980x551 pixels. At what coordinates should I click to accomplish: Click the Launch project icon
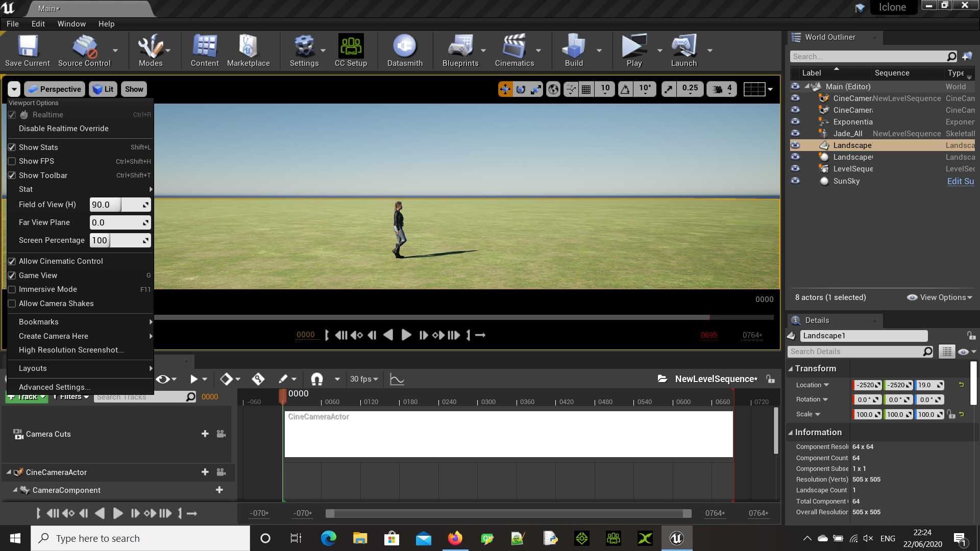(x=683, y=51)
